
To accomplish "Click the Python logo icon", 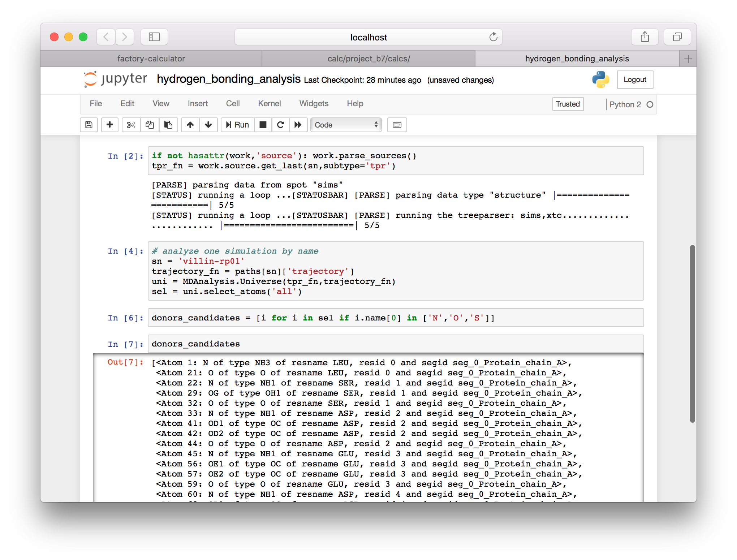I will pyautogui.click(x=600, y=79).
